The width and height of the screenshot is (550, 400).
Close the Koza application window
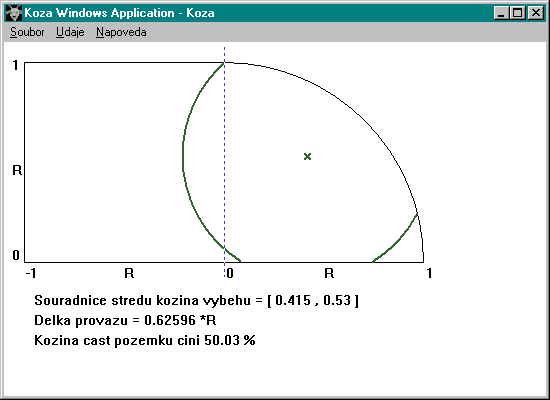click(x=536, y=13)
